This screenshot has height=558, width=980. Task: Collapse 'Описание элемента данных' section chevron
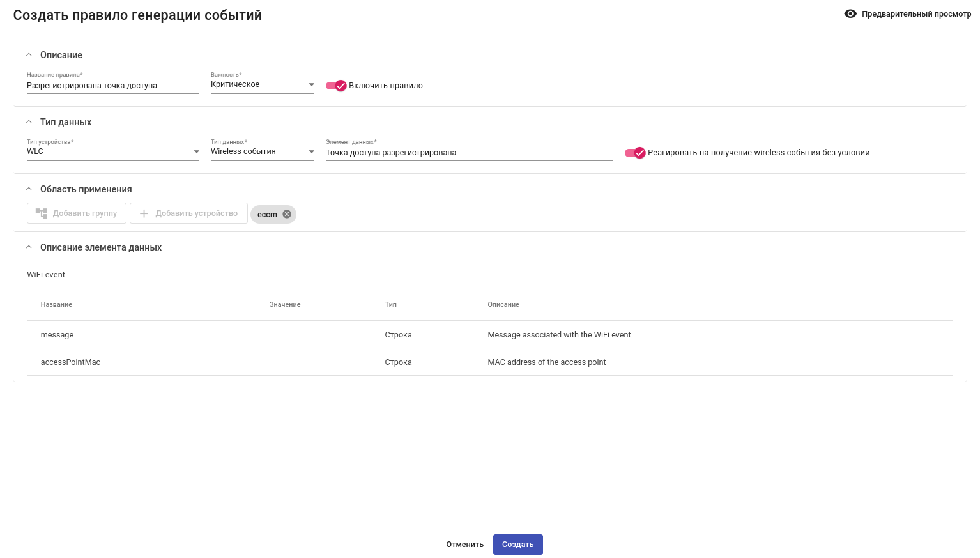click(29, 247)
